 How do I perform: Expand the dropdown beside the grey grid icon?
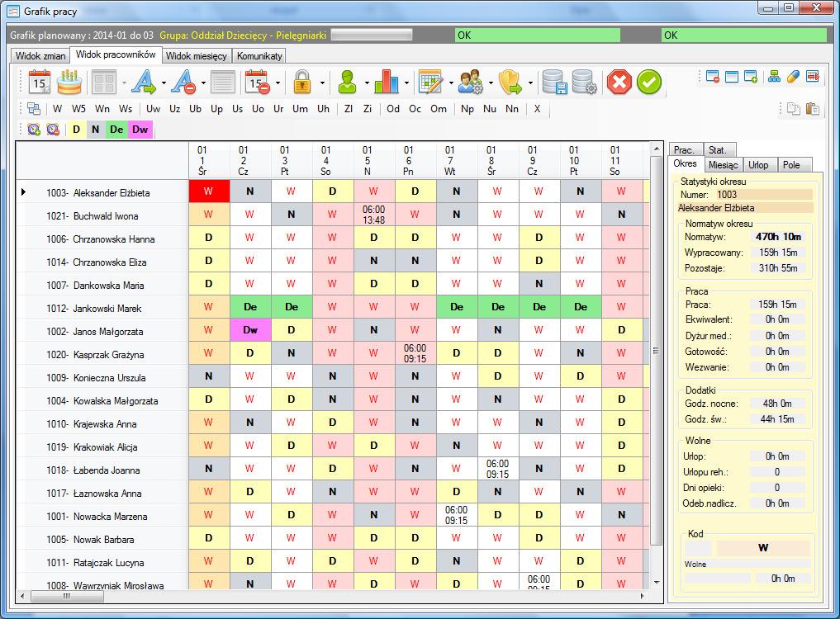click(x=124, y=83)
